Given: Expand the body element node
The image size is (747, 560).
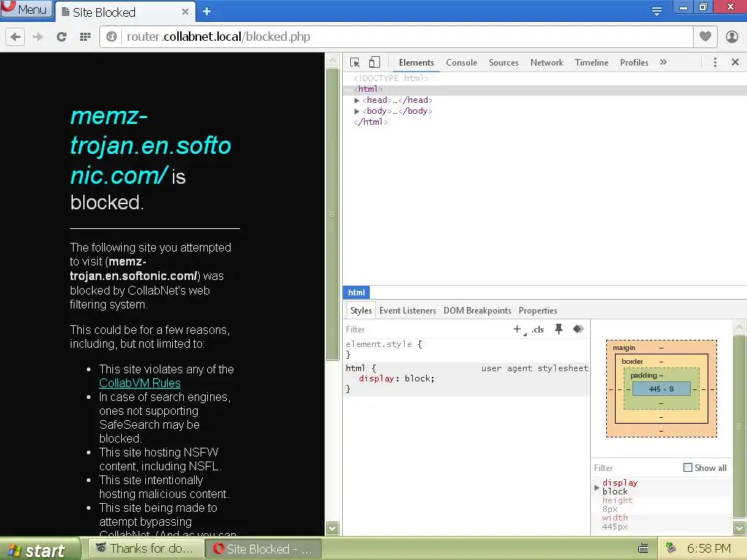Looking at the screenshot, I should point(357,111).
